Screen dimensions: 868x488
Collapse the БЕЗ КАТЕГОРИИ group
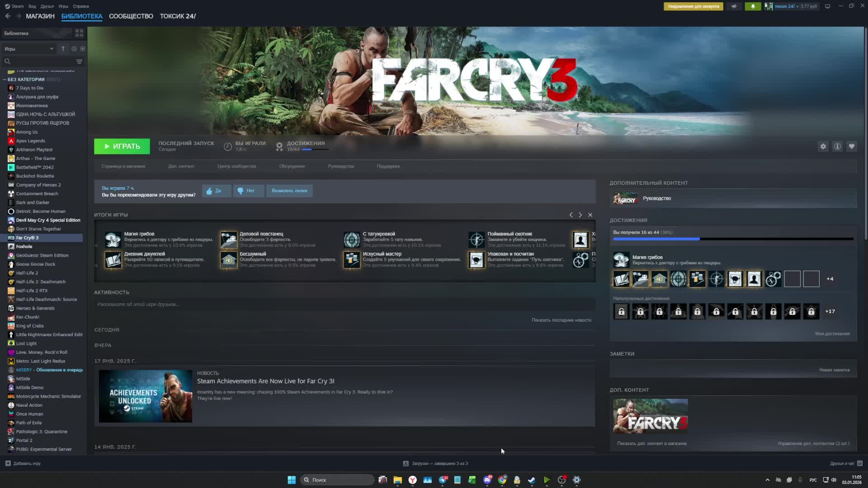coord(5,80)
